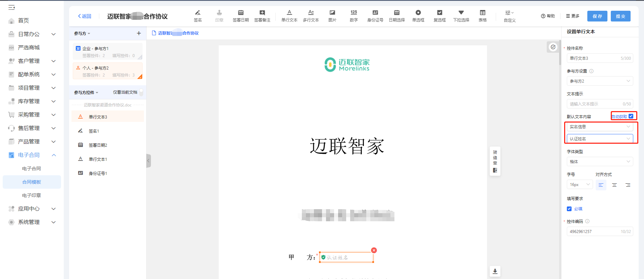This screenshot has width=644, height=279.
Task: Select 签名1 in the control list
Action: [108, 131]
